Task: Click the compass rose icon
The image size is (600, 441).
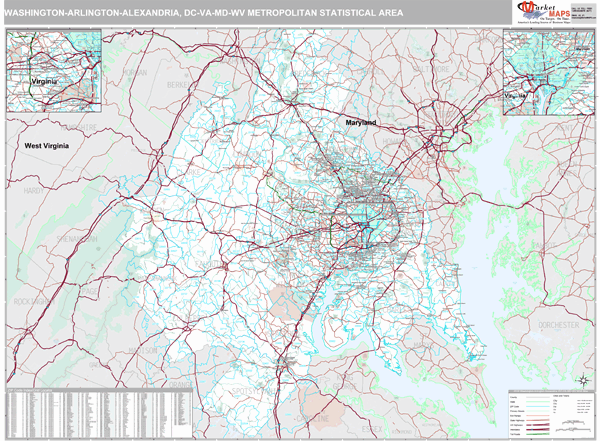Action: pos(581,380)
